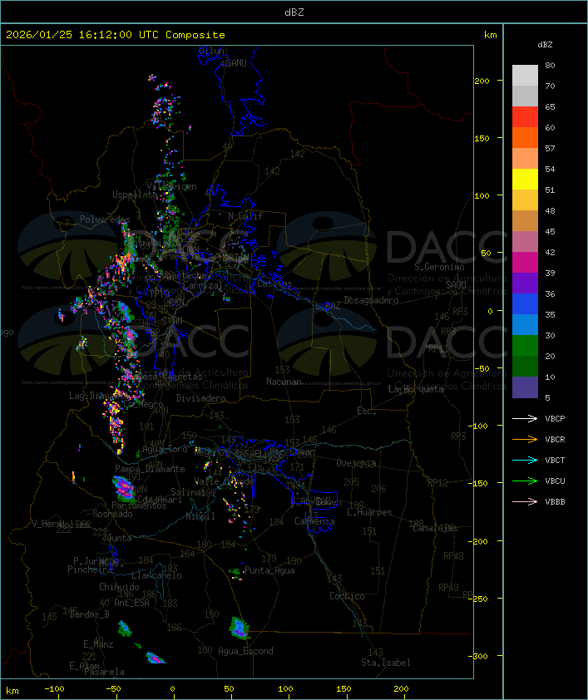The height and width of the screenshot is (700, 588).
Task: Pick the green 20-30 dBZ swatch
Action: tap(525, 346)
